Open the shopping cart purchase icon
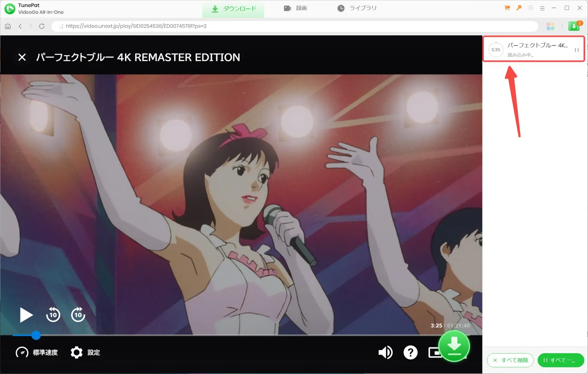The height and width of the screenshot is (374, 588). [507, 8]
